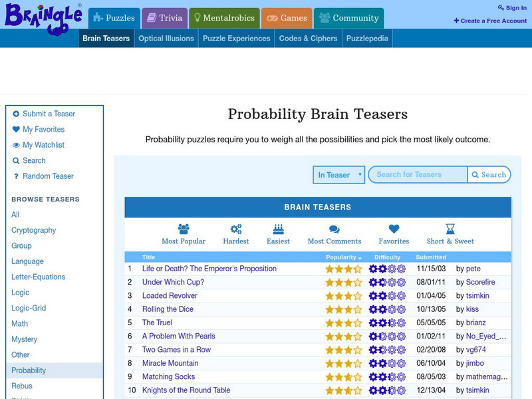
Task: Switch to the Mentalrobics tab
Action: pos(223,18)
